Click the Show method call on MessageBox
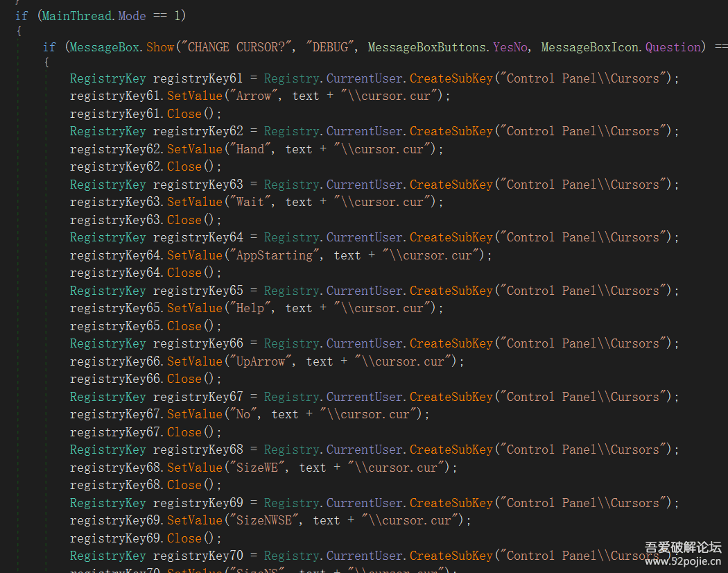 coord(160,47)
